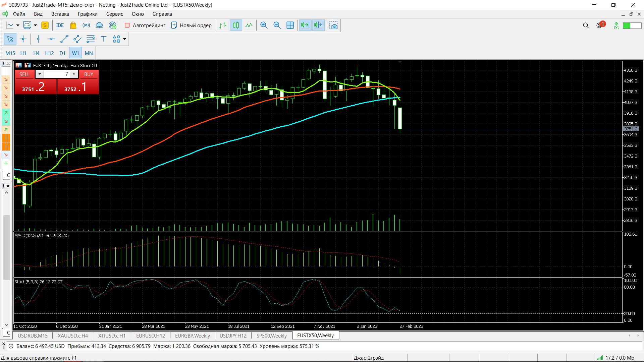The image size is (644, 362).
Task: Increase lot volume with up arrow
Action: click(74, 74)
